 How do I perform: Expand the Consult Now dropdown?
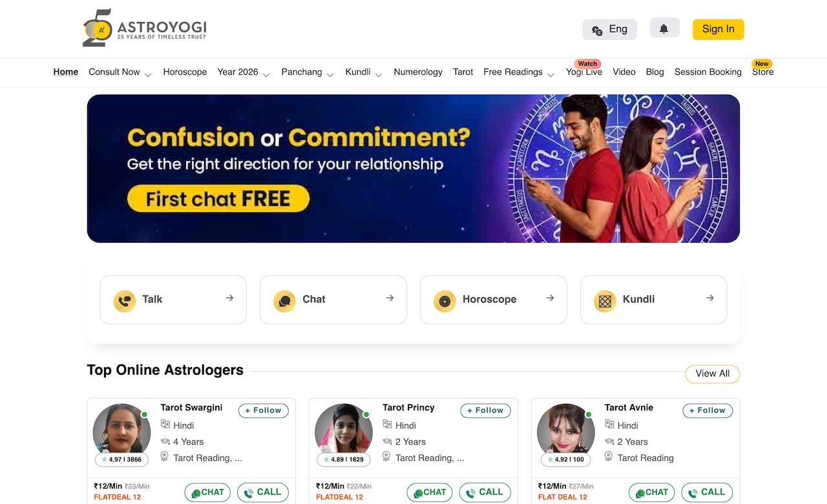120,72
